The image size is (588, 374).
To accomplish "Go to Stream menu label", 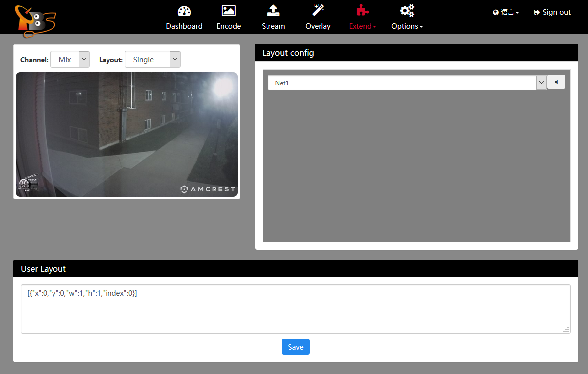I will pyautogui.click(x=273, y=26).
